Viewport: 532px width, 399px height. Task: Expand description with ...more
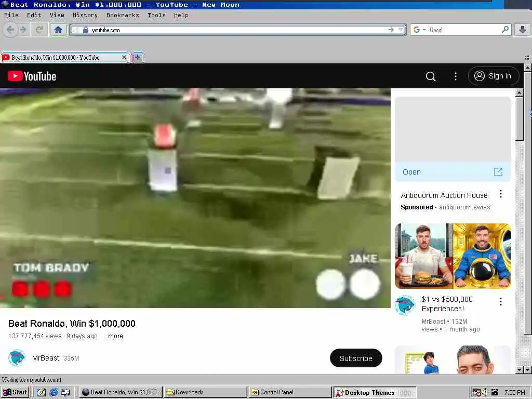click(113, 336)
